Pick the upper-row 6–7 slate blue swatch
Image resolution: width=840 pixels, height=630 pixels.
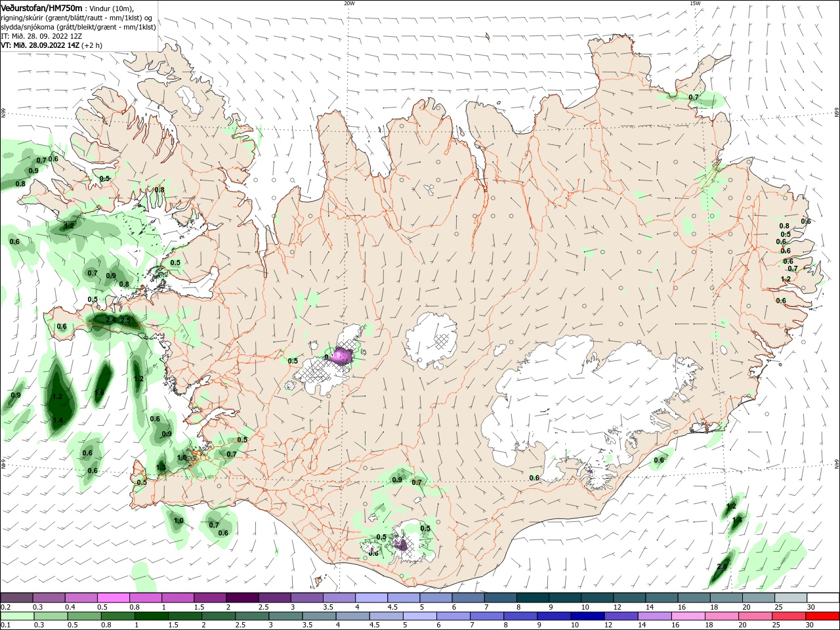tap(467, 598)
